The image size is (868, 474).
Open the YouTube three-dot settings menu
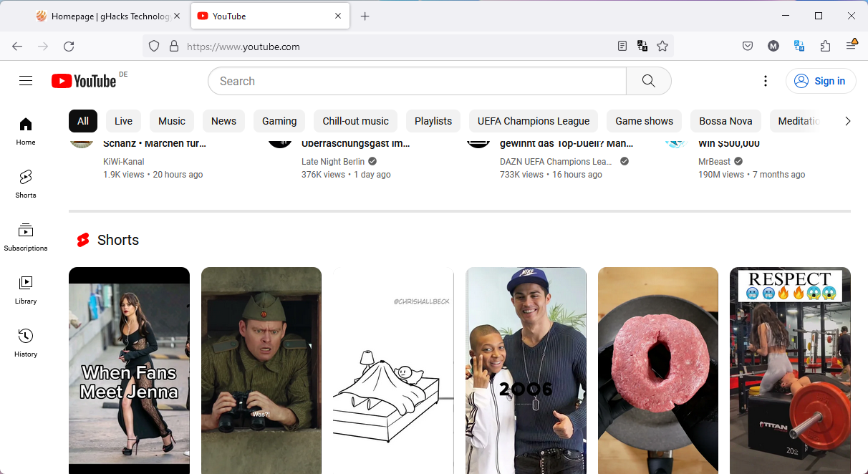point(766,81)
